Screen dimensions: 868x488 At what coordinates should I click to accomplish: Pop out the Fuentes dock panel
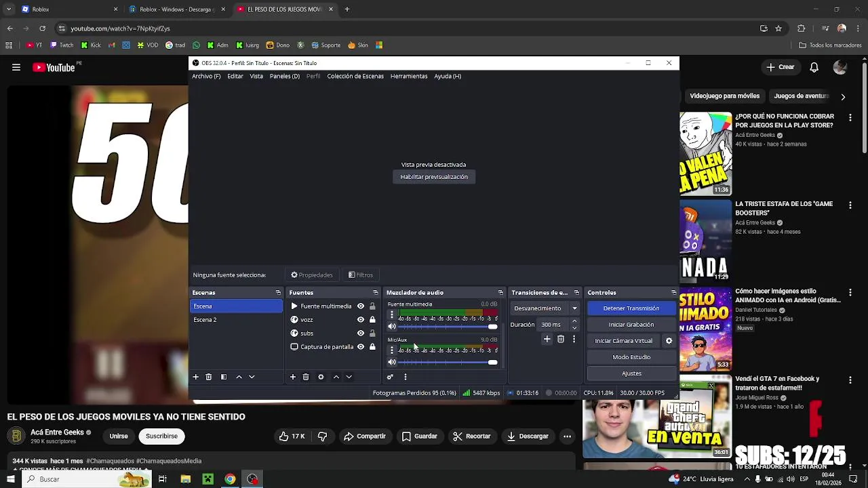[375, 293]
